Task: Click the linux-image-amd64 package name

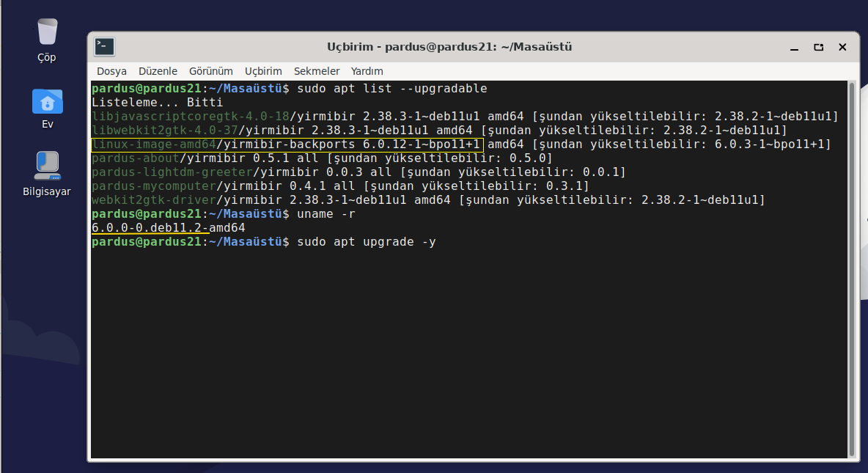Action: [154, 144]
